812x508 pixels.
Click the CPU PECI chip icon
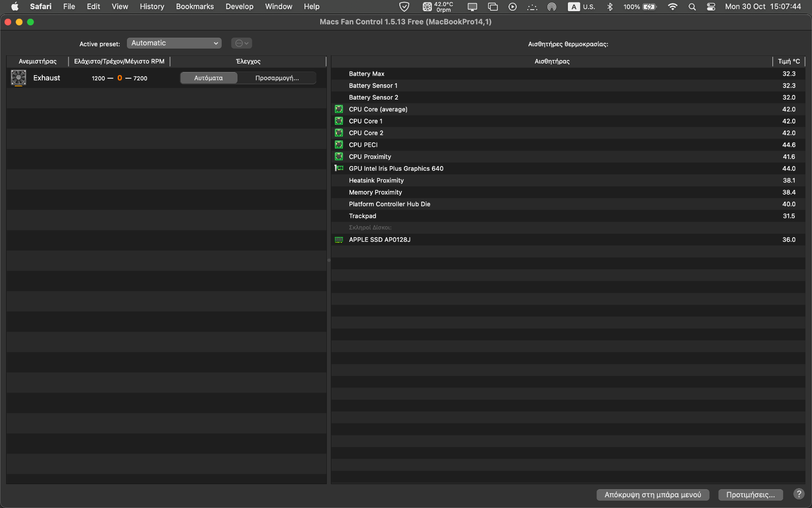point(339,145)
